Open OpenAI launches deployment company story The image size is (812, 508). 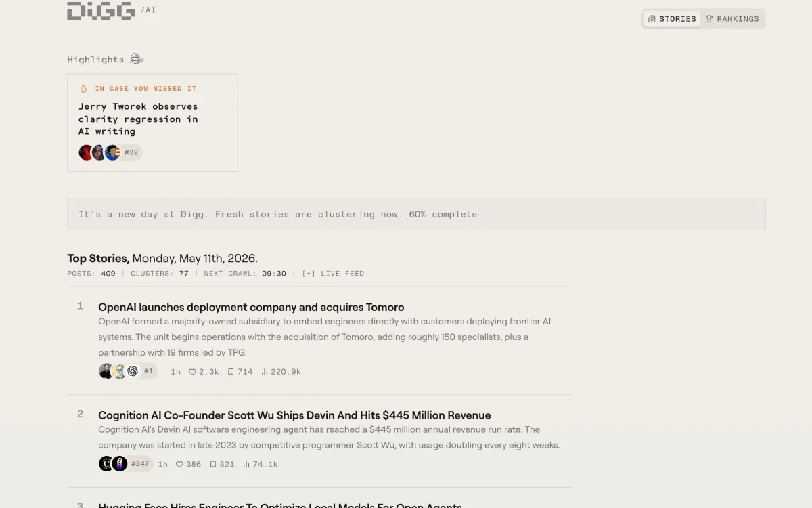click(x=251, y=307)
